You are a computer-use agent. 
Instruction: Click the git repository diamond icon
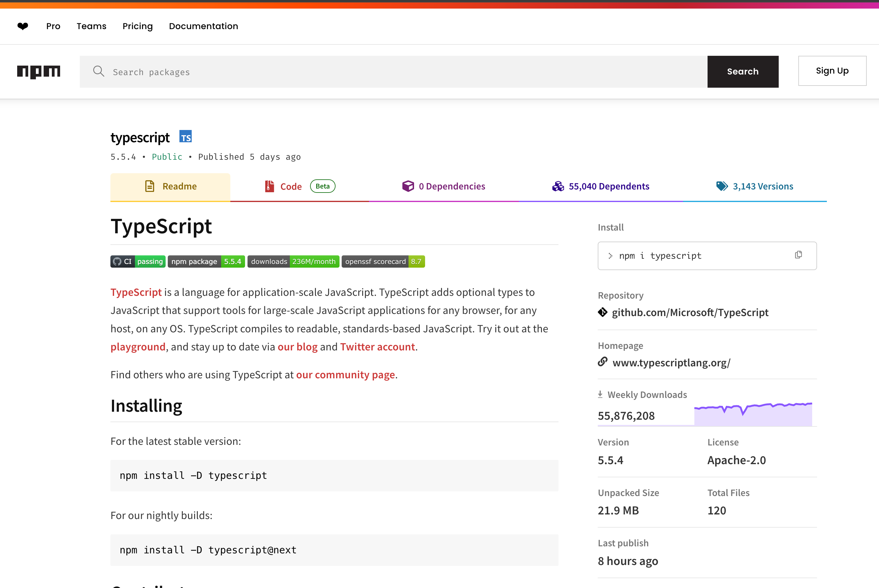pyautogui.click(x=602, y=312)
